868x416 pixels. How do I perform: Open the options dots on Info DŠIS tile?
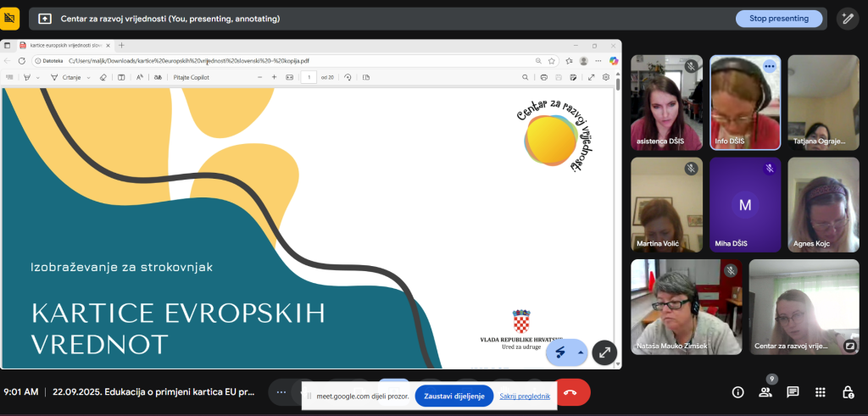pos(770,66)
